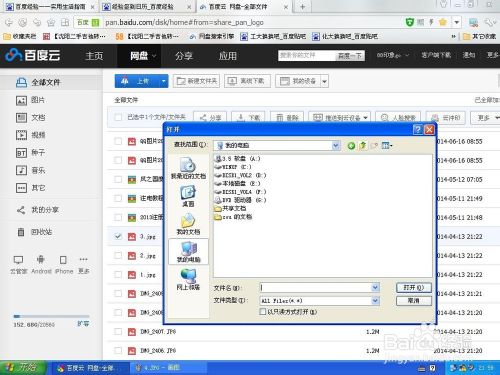Image resolution: width=500 pixels, height=375 pixels.
Task: Click the 删除 delete button
Action: click(x=287, y=118)
